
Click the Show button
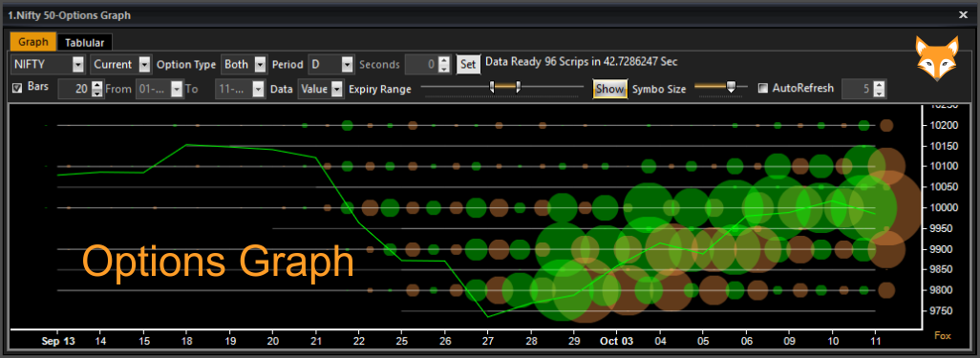[x=609, y=89]
